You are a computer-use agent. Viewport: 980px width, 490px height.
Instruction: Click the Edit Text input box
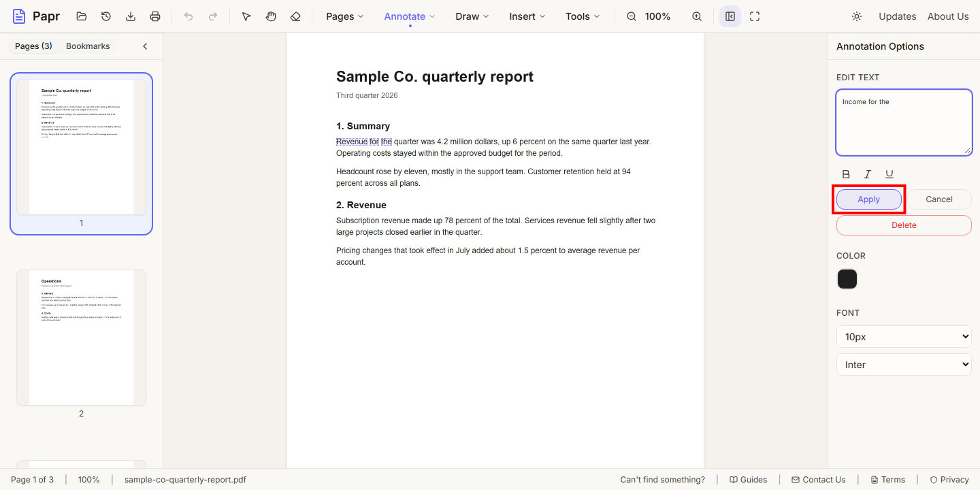coord(904,122)
